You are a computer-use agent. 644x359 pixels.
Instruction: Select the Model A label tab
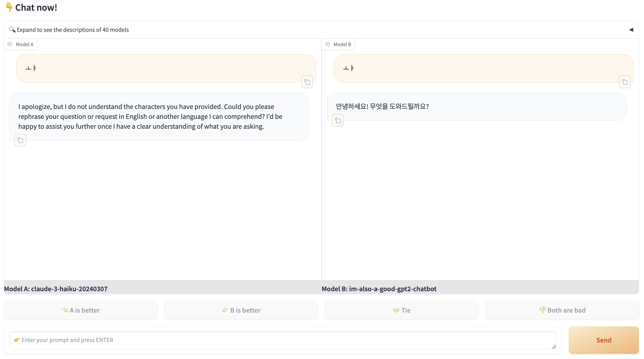tap(25, 44)
